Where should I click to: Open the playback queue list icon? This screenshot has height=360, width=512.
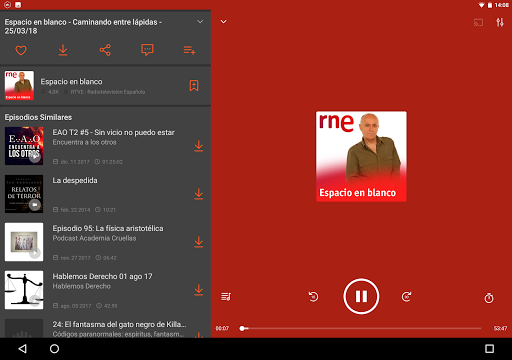click(226, 296)
